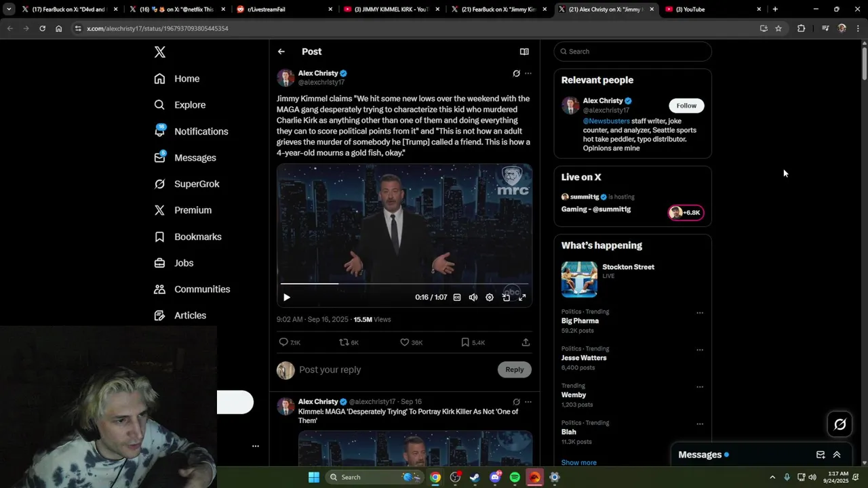
Task: Open more options for Blah trend
Action: coord(700,424)
